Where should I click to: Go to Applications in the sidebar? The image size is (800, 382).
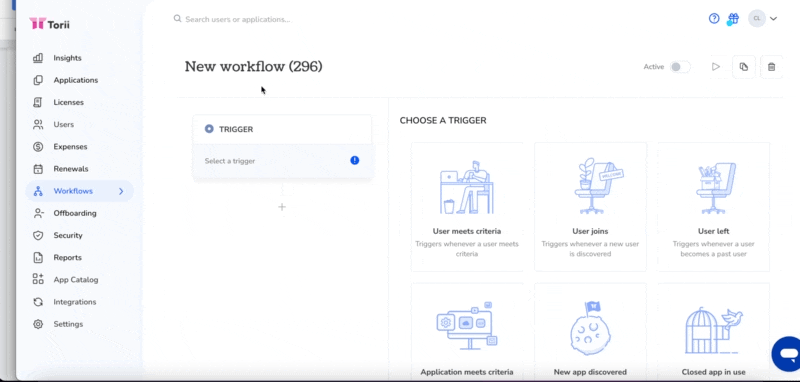click(x=76, y=80)
